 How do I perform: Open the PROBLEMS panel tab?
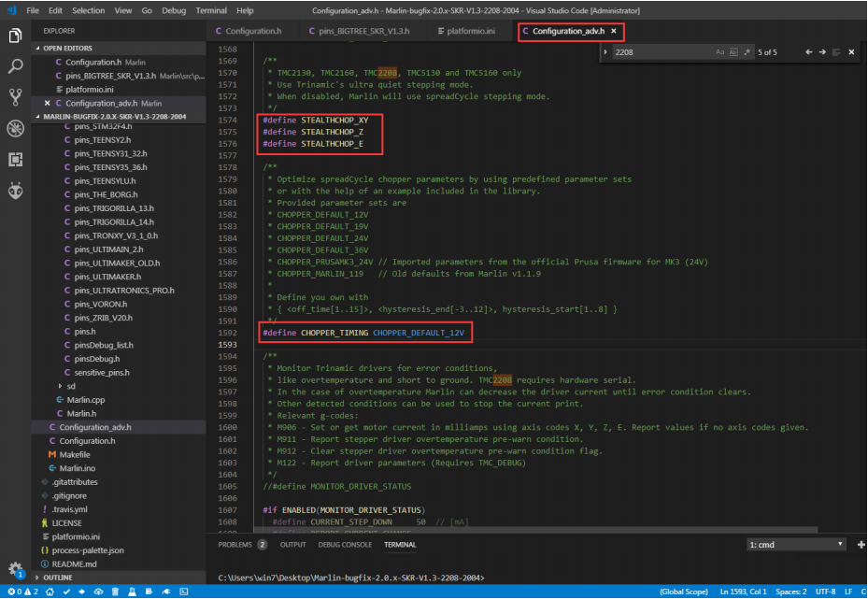235,544
